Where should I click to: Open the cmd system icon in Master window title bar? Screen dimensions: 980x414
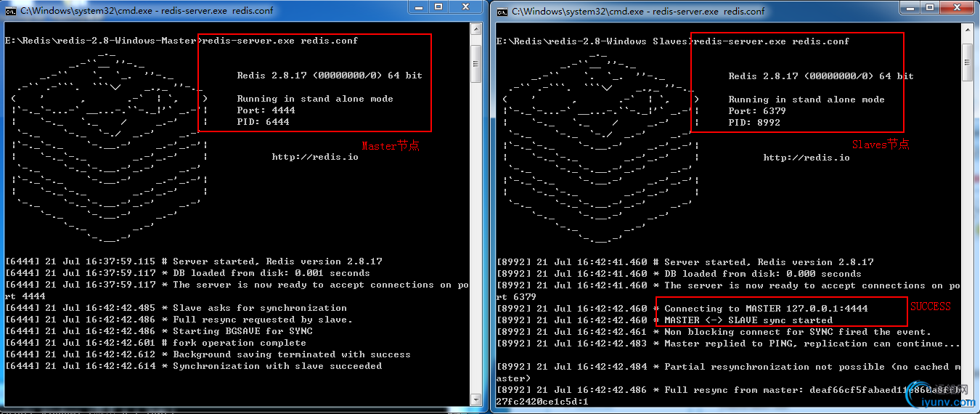(12, 11)
